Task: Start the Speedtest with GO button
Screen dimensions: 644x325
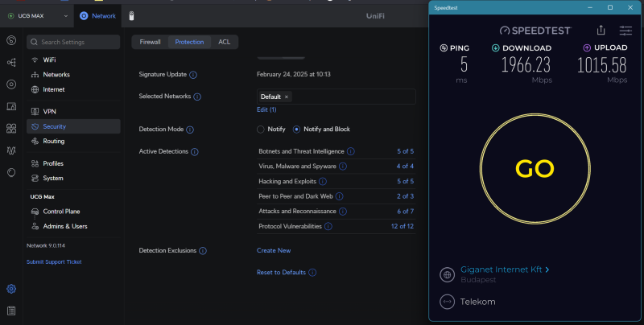Action: [x=535, y=169]
